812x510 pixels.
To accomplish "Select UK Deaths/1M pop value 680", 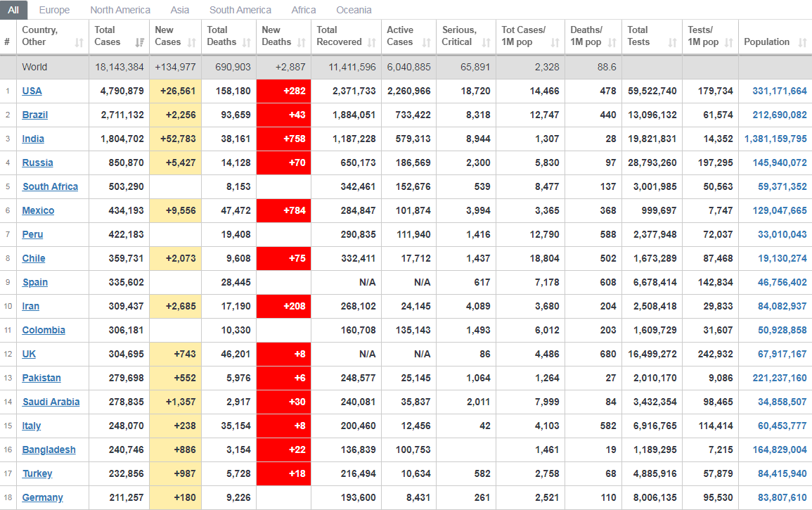I will [x=608, y=353].
